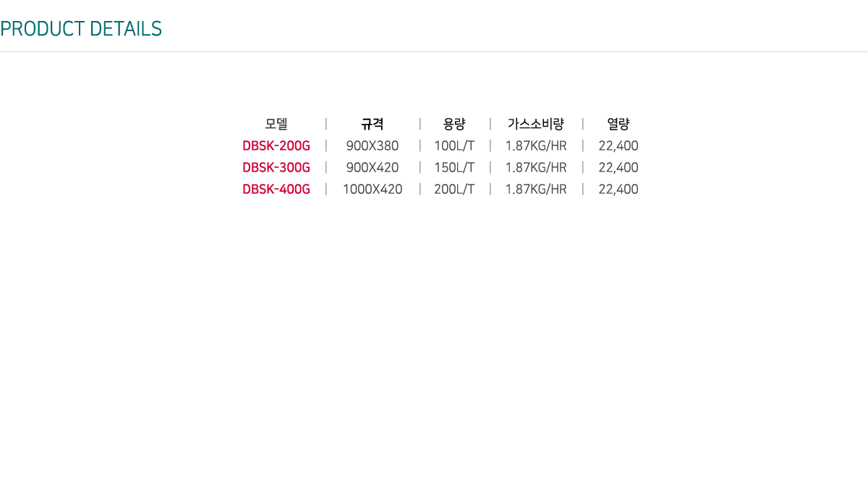Viewport: 868px width, 485px height.
Task: Click the 900X420 size cell
Action: [x=373, y=168]
